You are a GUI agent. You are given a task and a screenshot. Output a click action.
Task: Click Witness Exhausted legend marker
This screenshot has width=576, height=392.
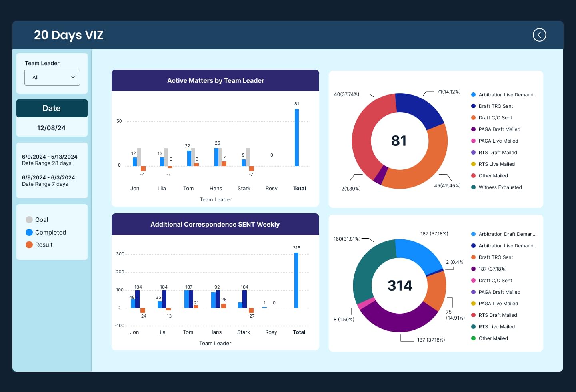[473, 187]
